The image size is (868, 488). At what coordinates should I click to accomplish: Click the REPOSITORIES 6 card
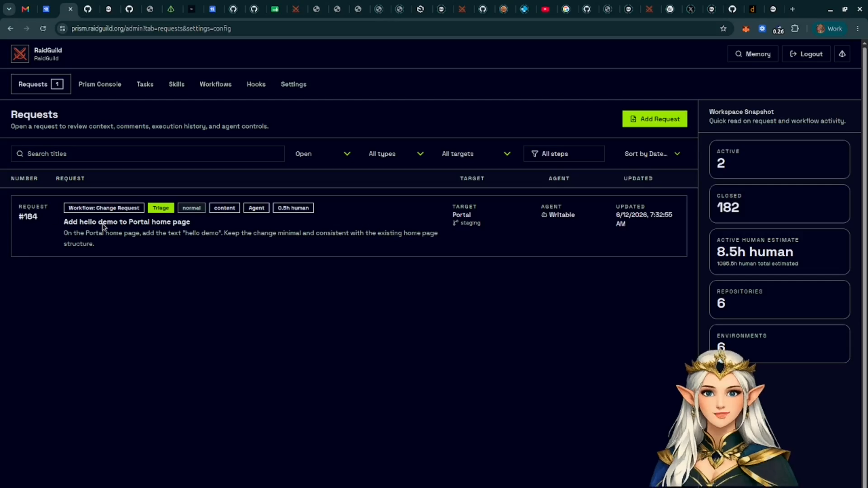click(x=779, y=299)
